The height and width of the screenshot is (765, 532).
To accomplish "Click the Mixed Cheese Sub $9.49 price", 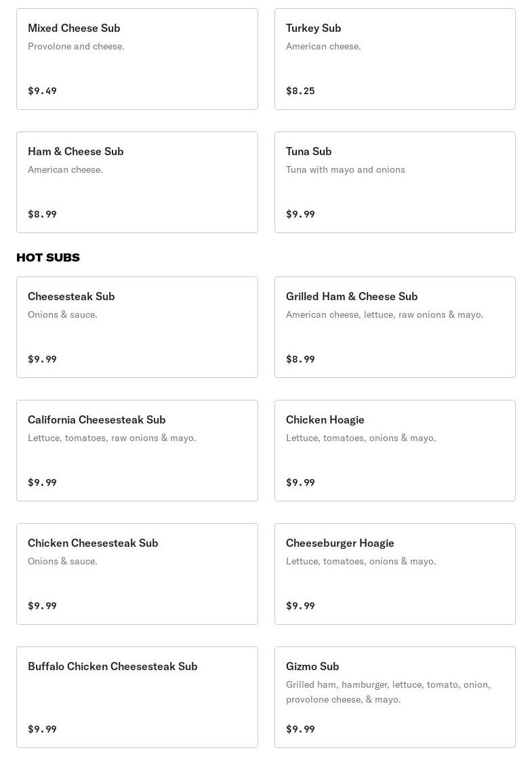I will click(x=42, y=91).
